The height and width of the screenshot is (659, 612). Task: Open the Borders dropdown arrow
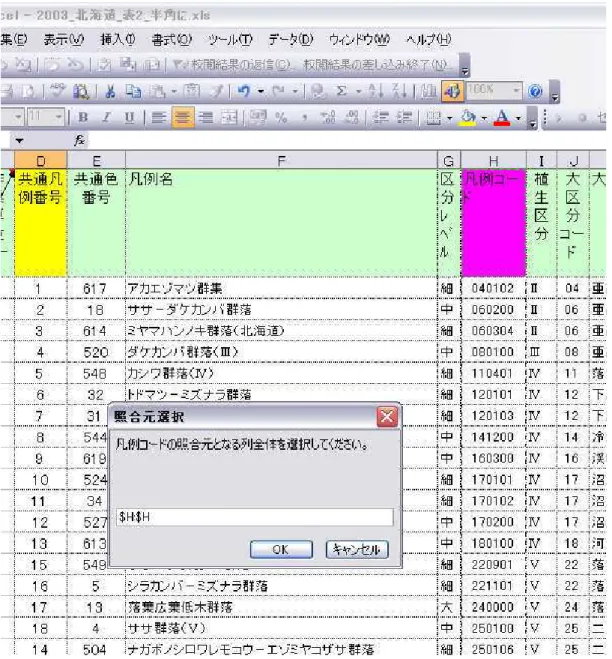point(449,119)
